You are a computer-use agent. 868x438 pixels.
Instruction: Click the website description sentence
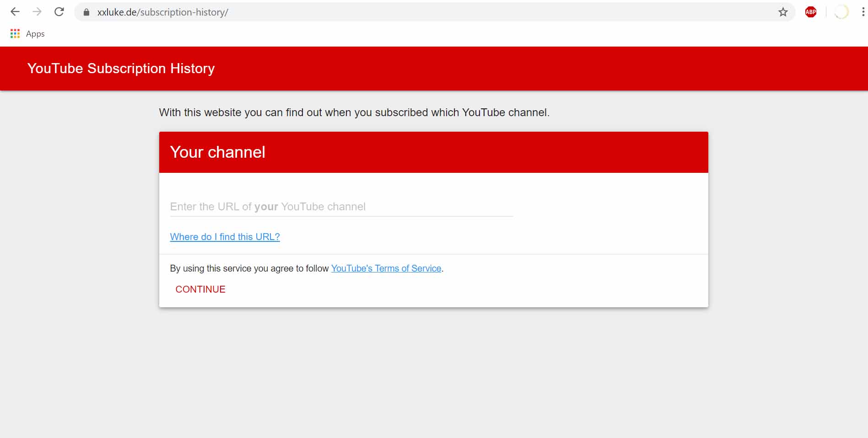coord(354,112)
